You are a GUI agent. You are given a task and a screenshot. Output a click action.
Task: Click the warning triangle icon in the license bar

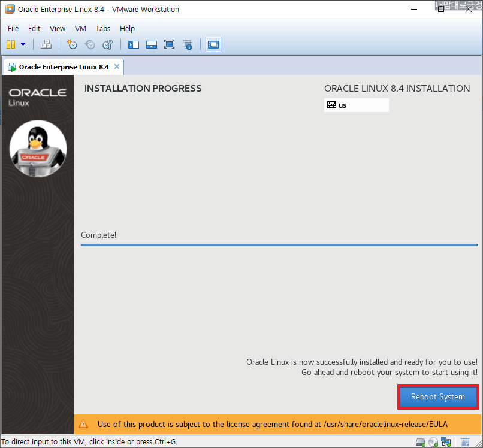[83, 424]
